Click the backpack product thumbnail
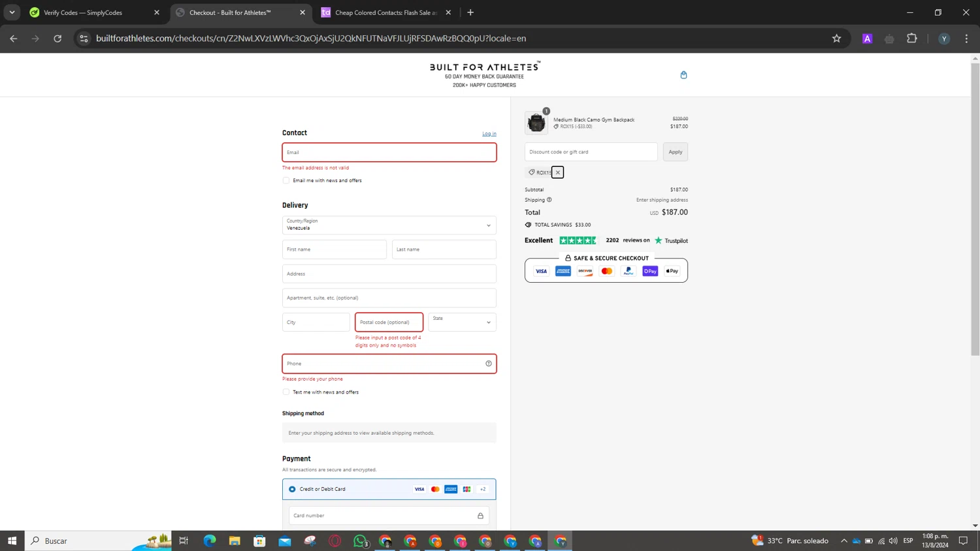This screenshot has height=551, width=980. click(536, 123)
